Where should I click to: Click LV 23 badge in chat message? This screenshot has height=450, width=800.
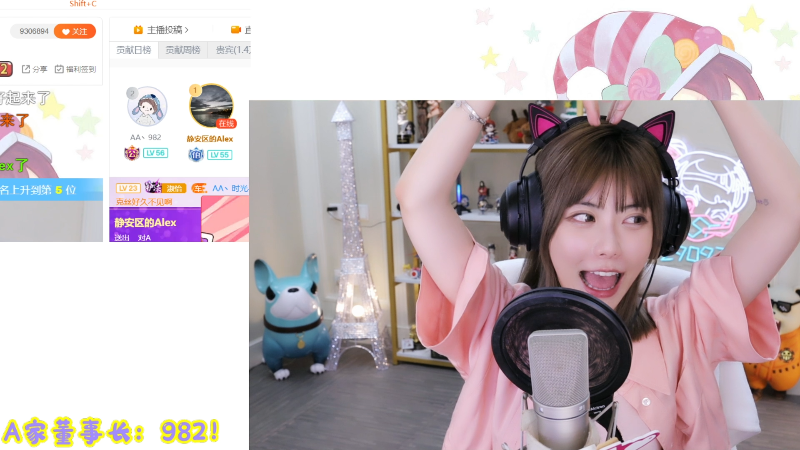click(128, 188)
